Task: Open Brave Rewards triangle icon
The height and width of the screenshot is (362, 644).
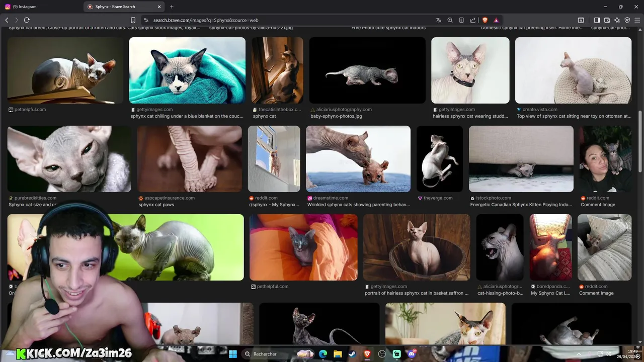Action: click(x=496, y=20)
